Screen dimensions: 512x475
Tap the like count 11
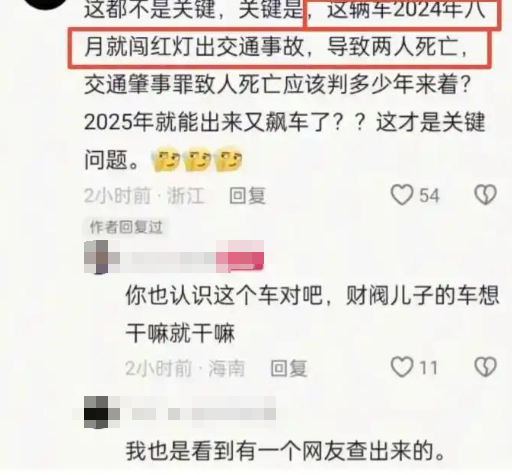tap(428, 368)
